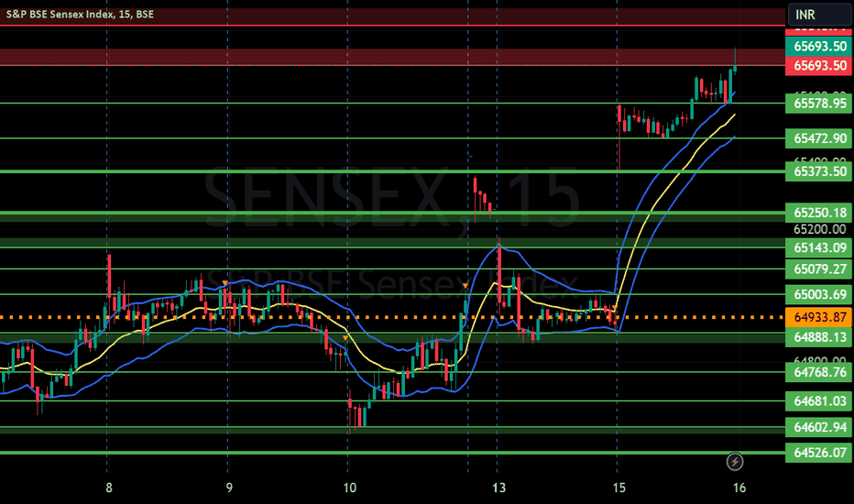Click the 65250.18 price level label

point(818,213)
